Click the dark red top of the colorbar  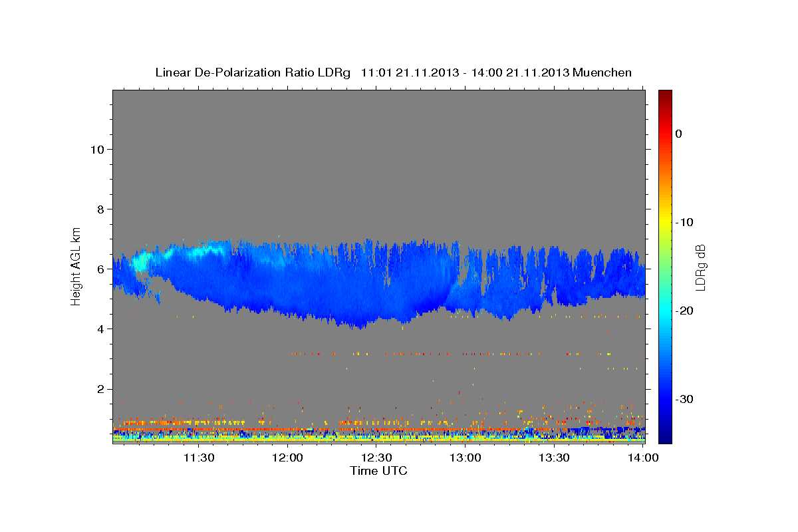[665, 95]
